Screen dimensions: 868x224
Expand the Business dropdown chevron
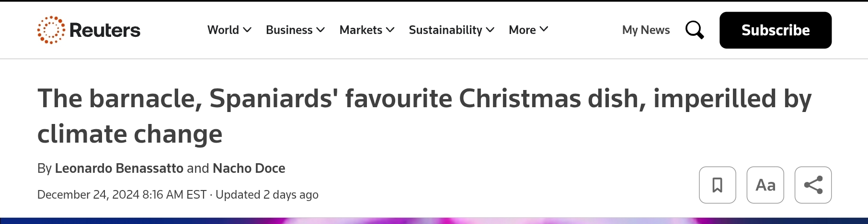coord(321,30)
